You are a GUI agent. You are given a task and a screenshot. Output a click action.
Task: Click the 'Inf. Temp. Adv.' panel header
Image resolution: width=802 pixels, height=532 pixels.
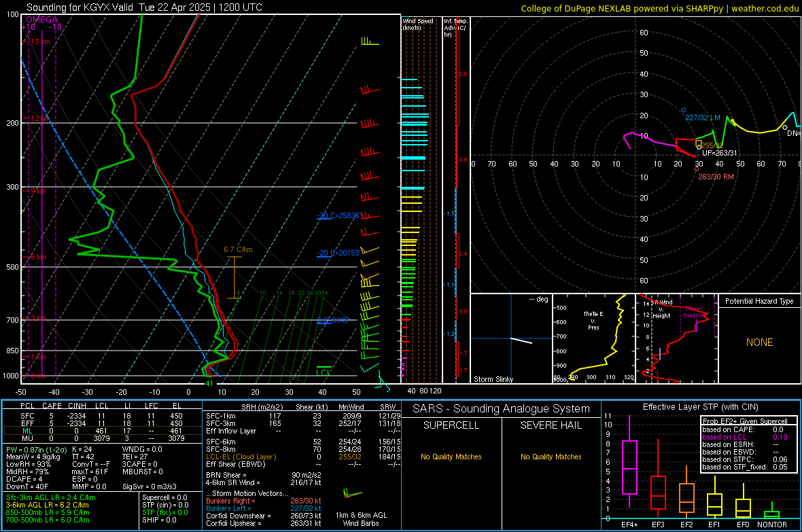pyautogui.click(x=455, y=28)
